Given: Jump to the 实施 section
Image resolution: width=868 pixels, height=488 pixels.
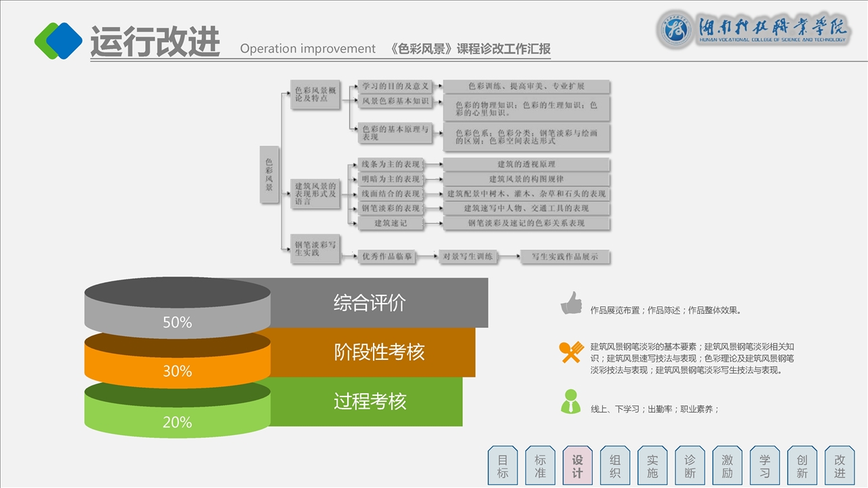Looking at the screenshot, I should click(x=652, y=466).
